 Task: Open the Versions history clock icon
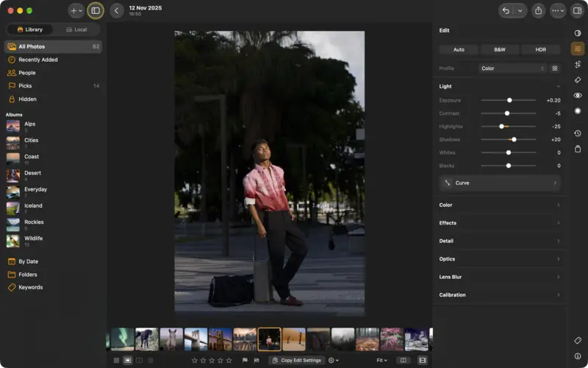click(578, 133)
